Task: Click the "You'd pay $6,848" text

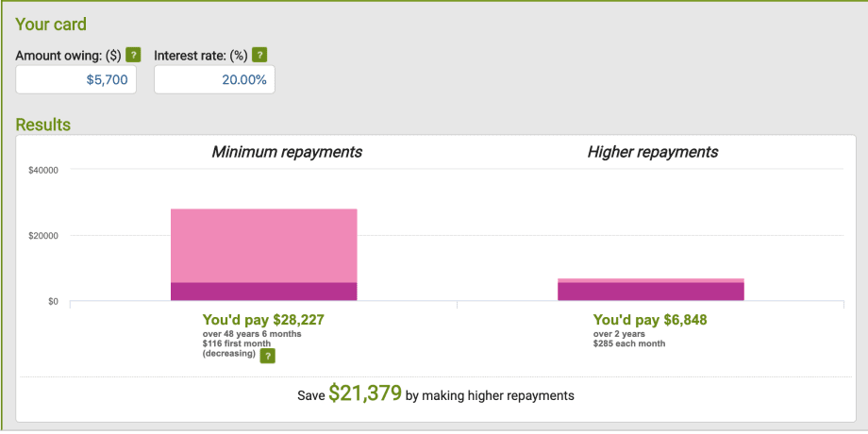Action: click(x=650, y=320)
